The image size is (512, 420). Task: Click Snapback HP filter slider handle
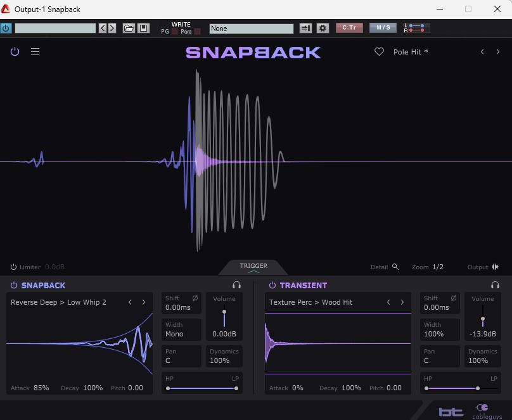pyautogui.click(x=168, y=388)
